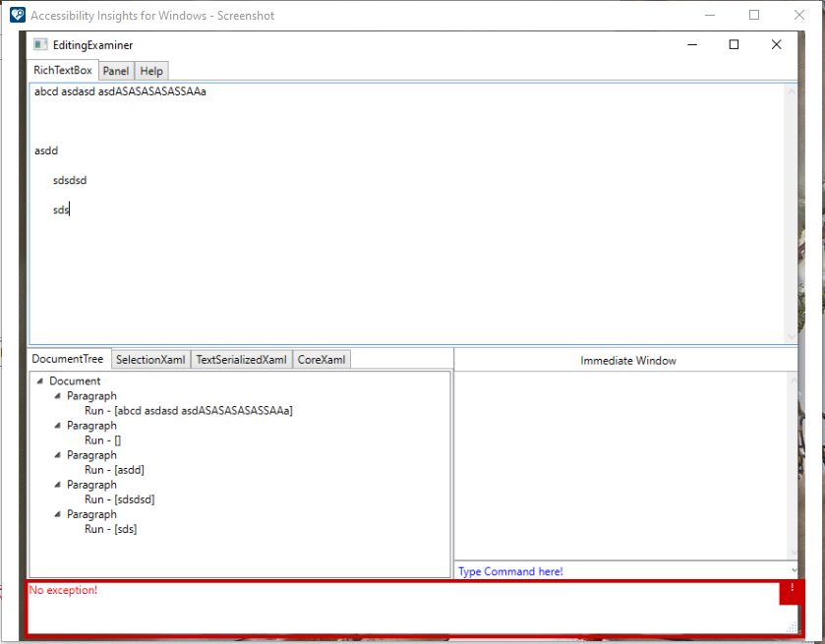Click the Type Command here input field
Screen dimensions: 825x644
pos(510,571)
